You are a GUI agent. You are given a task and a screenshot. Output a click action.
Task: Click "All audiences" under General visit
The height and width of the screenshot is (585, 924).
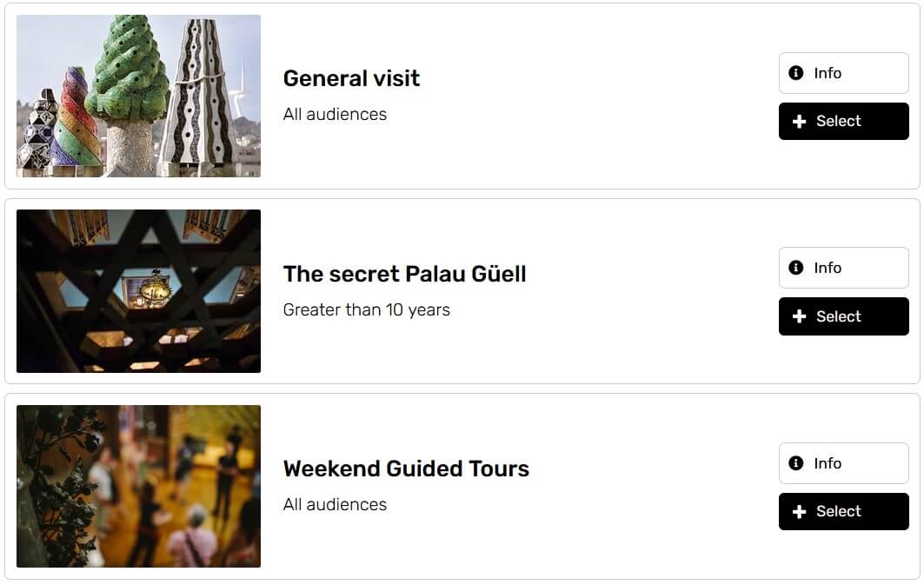tap(335, 114)
